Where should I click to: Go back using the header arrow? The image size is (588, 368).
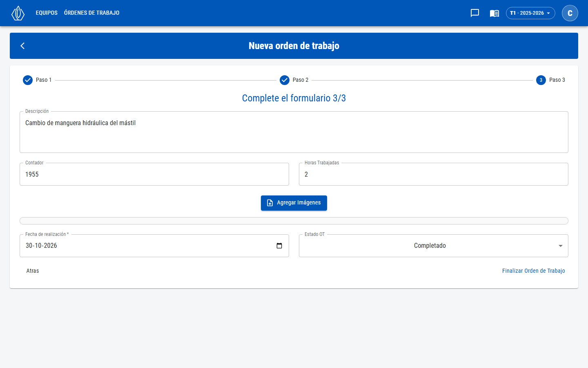[23, 46]
